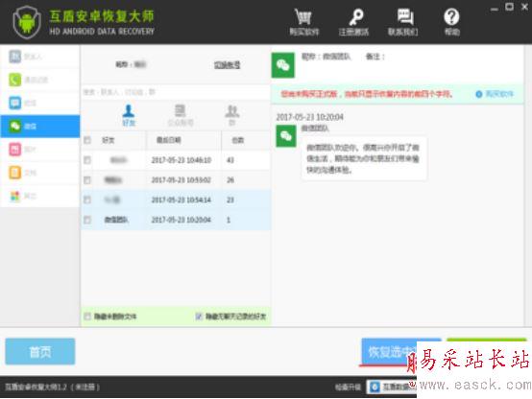Click date cell 2017-05-23 10:20:04 in table
The image size is (532, 399).
181,220
